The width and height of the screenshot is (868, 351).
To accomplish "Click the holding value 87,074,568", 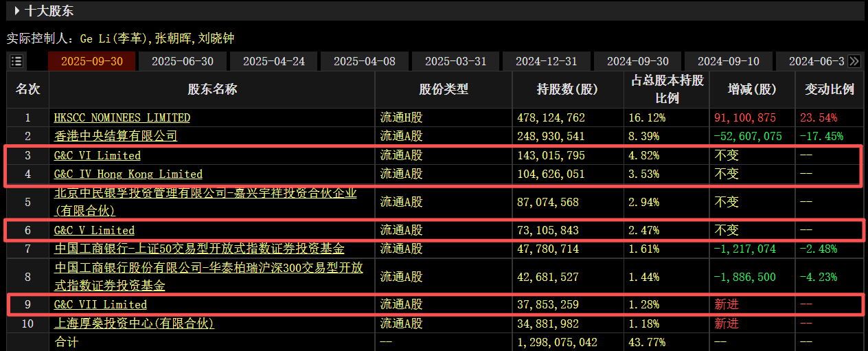I will click(x=548, y=202).
